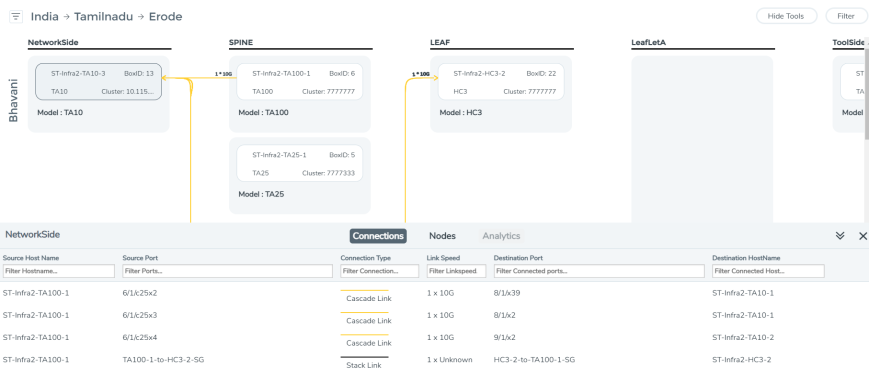Select the Connections tab
The image size is (869, 371).
click(378, 236)
